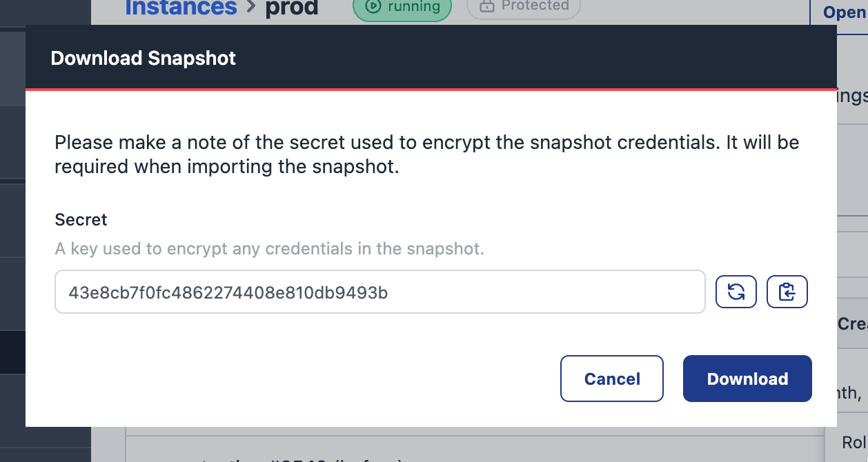The height and width of the screenshot is (462, 868).
Task: Dismiss the dialog with Cancel
Action: 611,378
